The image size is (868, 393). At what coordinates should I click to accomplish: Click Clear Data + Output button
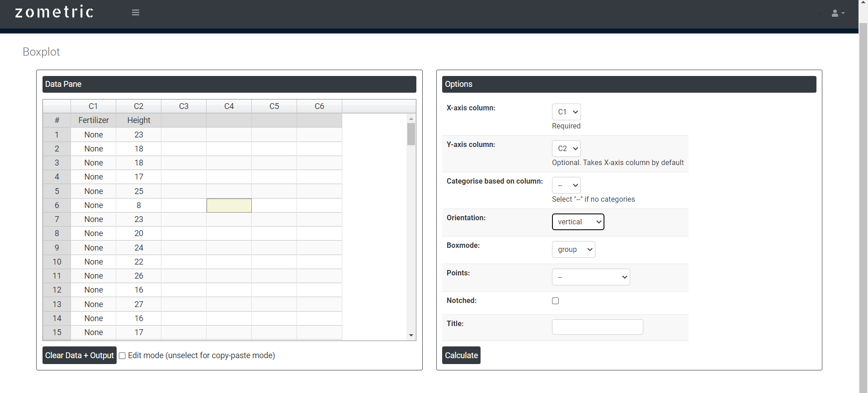[x=80, y=355]
